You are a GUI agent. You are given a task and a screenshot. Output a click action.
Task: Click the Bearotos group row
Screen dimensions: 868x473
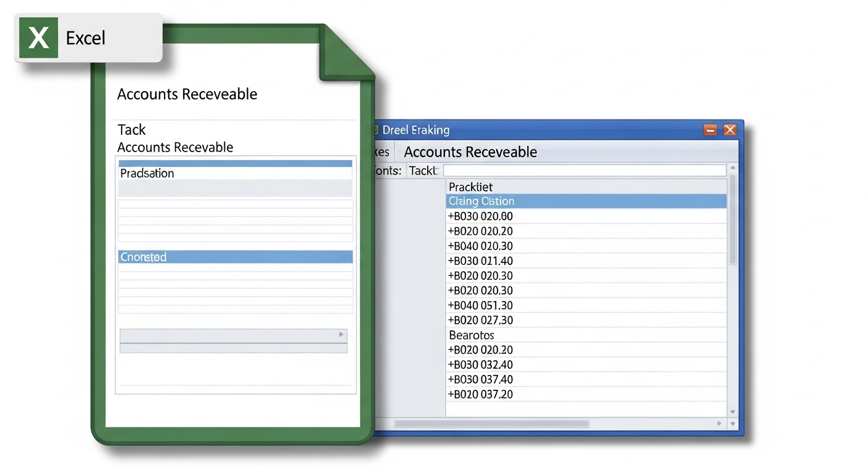coord(586,335)
